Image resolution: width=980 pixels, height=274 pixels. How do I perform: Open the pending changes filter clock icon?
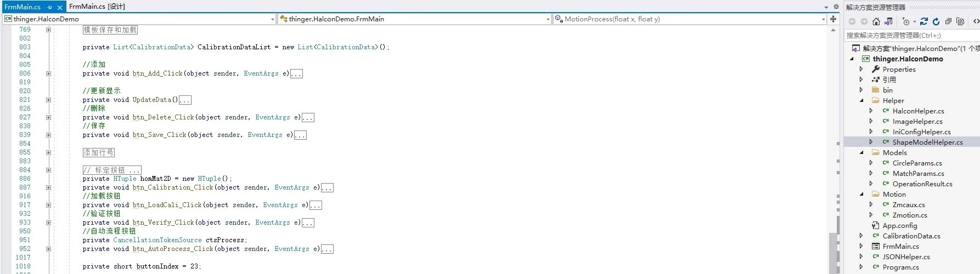906,21
